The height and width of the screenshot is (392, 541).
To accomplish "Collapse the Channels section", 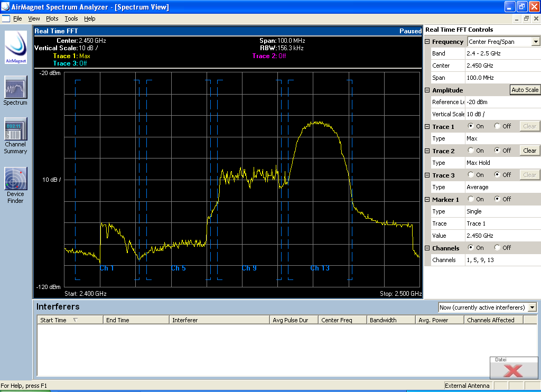I will tap(427, 248).
